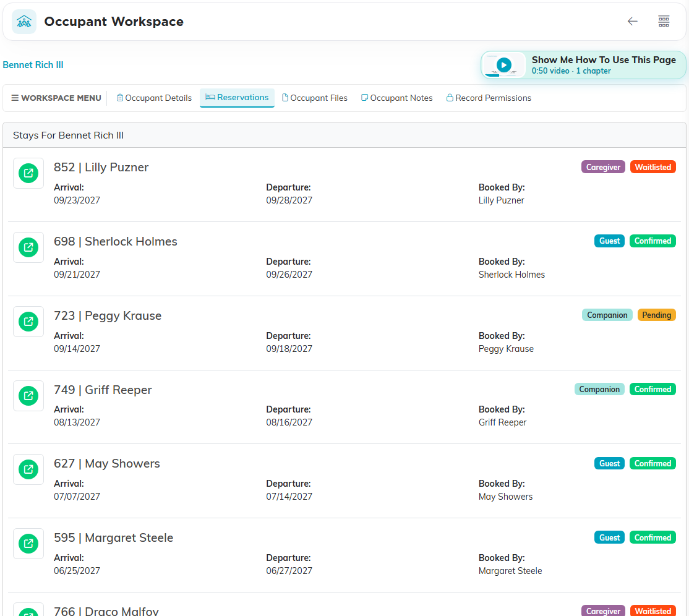689x616 pixels.
Task: Open reservation 595 Margaret Steele via green icon
Action: 28,544
